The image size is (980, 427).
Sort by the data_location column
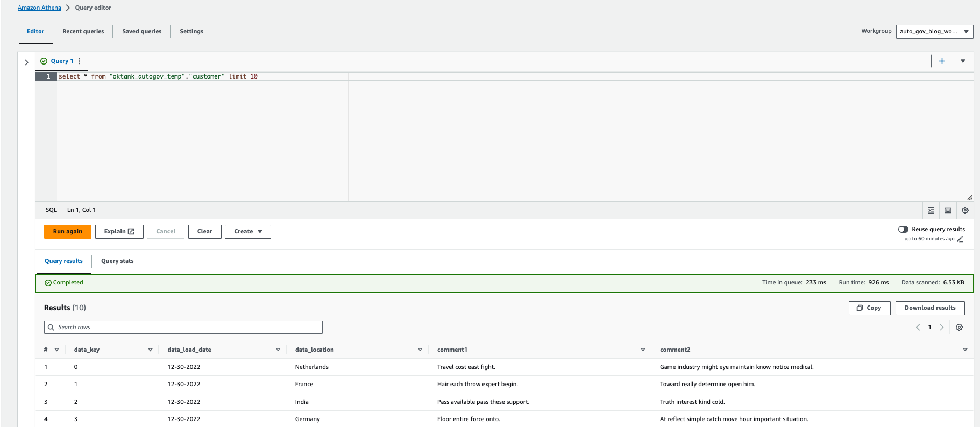pos(420,350)
